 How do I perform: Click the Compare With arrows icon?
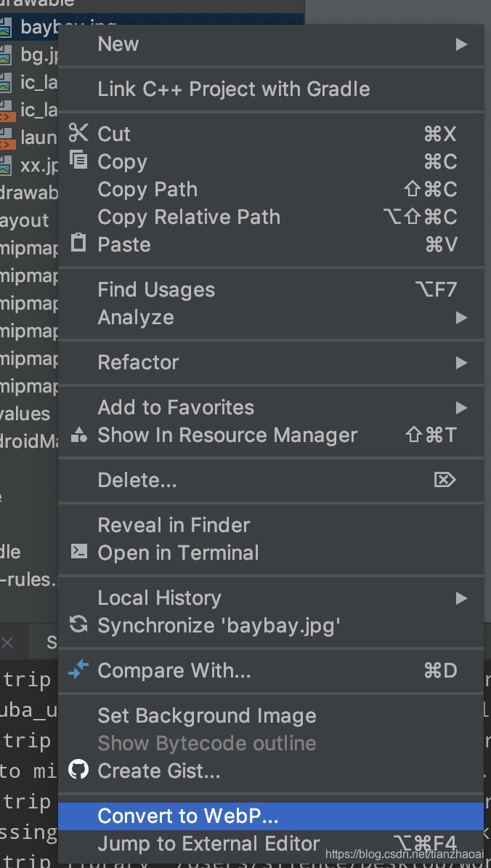click(78, 670)
